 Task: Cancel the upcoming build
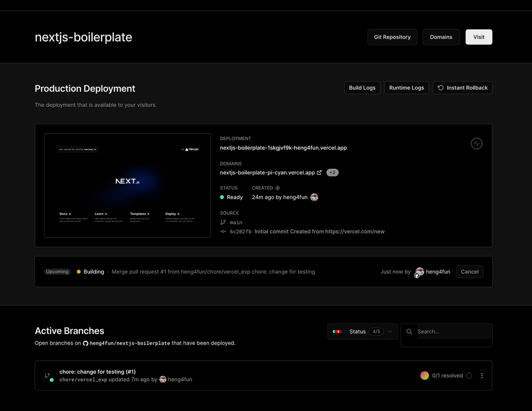click(x=469, y=271)
